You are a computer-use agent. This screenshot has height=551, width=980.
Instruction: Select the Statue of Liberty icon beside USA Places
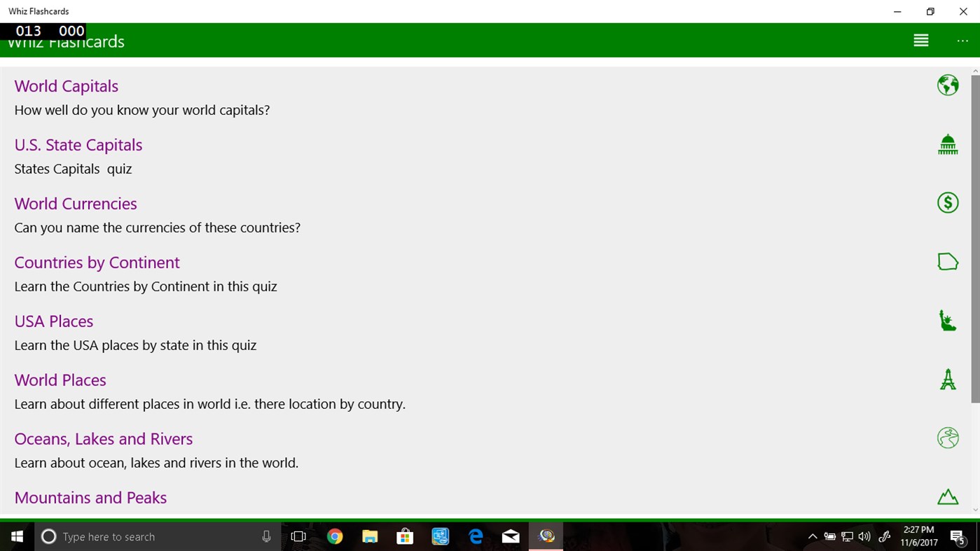(947, 320)
